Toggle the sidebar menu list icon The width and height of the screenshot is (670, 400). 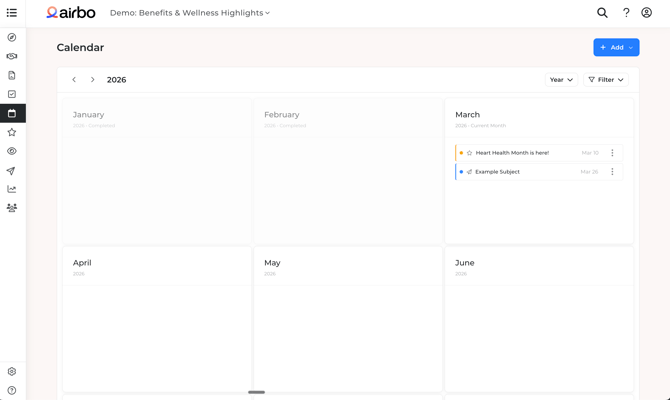pyautogui.click(x=12, y=13)
